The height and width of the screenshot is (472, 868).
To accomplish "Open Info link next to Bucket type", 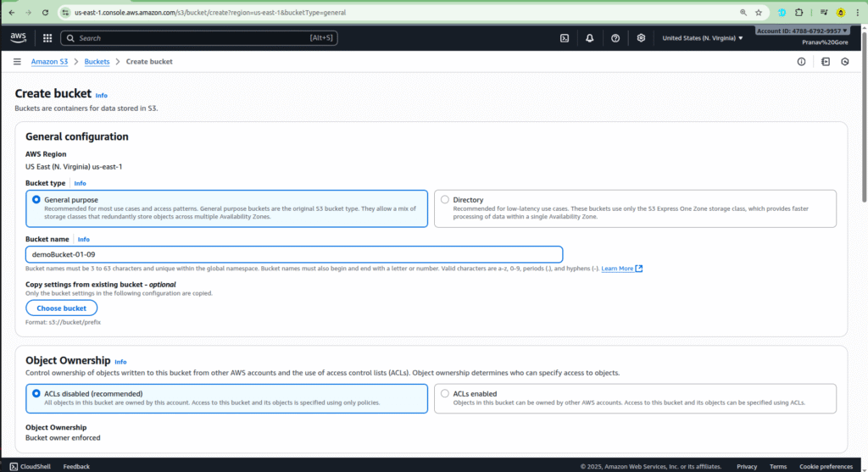I will 81,183.
